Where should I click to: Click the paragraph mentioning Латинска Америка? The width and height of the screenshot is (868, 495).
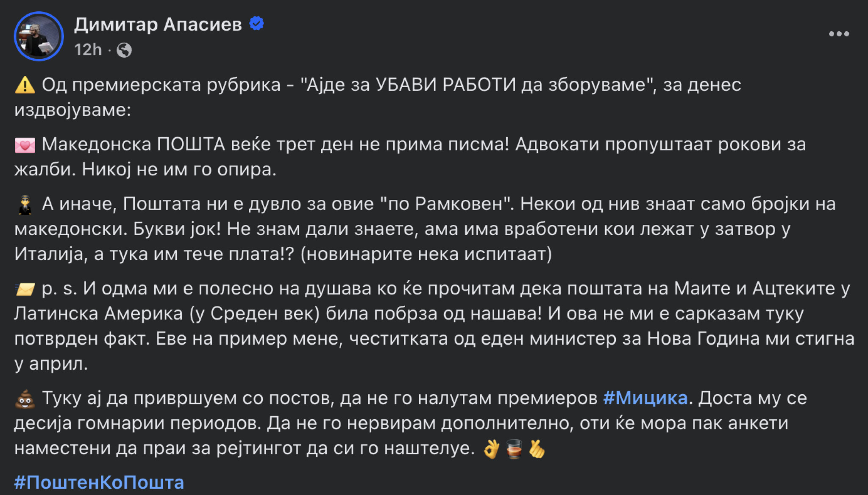pyautogui.click(x=434, y=326)
